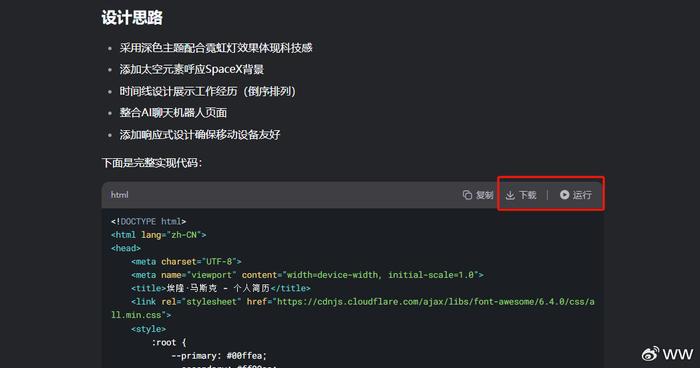This screenshot has height=368, width=700.
Task: Run the code with 运行 button
Action: point(576,195)
